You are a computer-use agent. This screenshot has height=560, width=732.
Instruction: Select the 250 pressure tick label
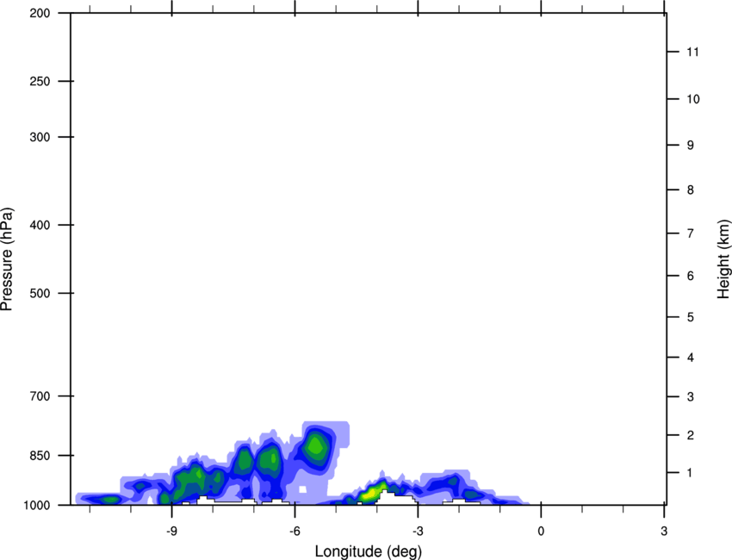point(40,81)
